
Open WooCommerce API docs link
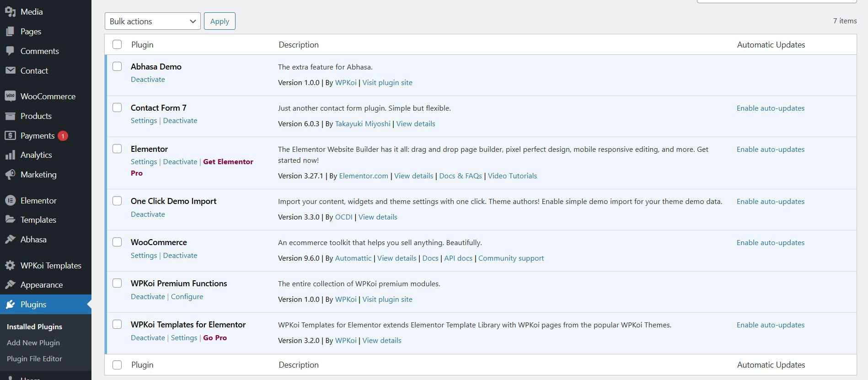[458, 258]
